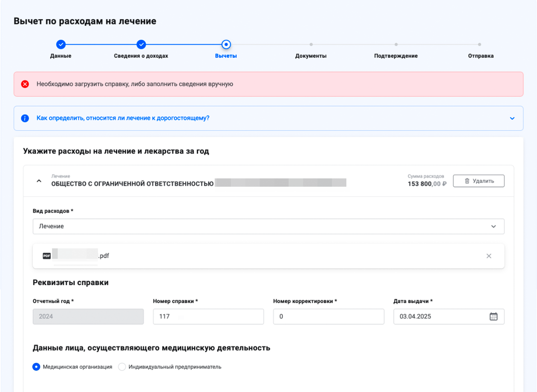Click the Сведения о доходах step checkmark
This screenshot has width=537, height=392.
pos(141,44)
